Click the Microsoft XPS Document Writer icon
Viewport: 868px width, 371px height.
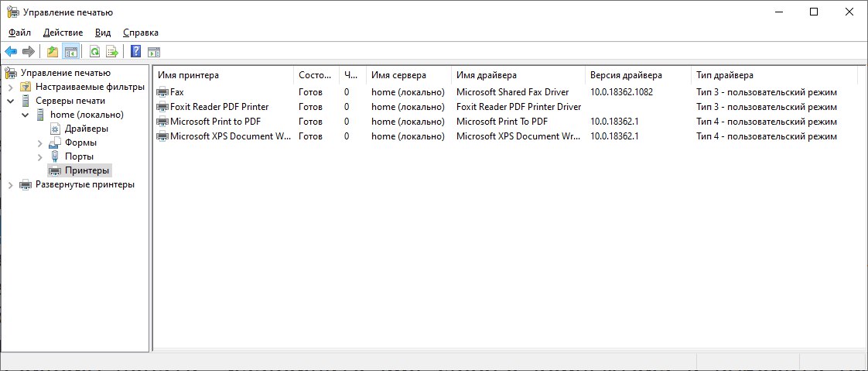162,136
